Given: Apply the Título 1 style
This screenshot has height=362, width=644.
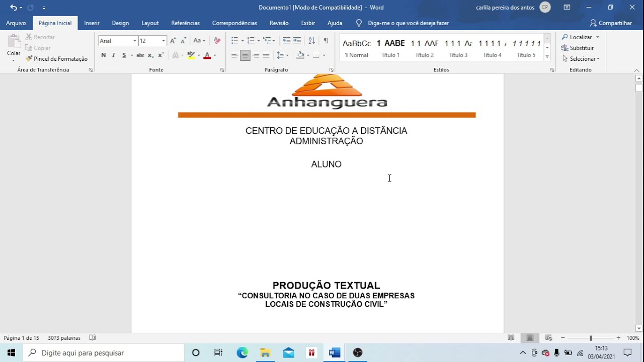Looking at the screenshot, I should 390,48.
